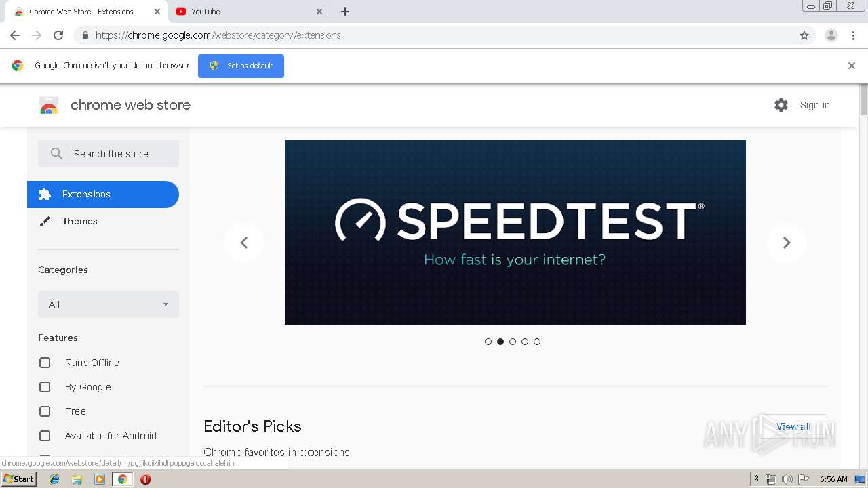
Task: Click Sign in link
Action: coord(814,105)
